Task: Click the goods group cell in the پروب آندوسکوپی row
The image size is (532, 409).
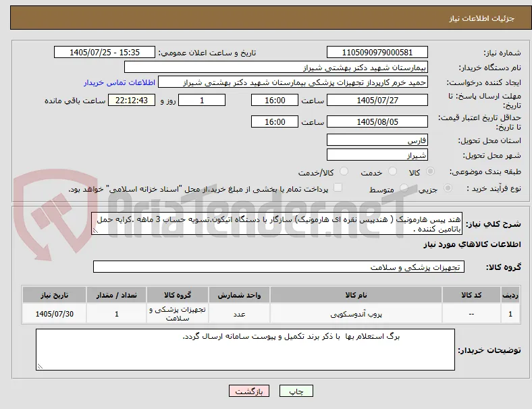Action: 178,314
